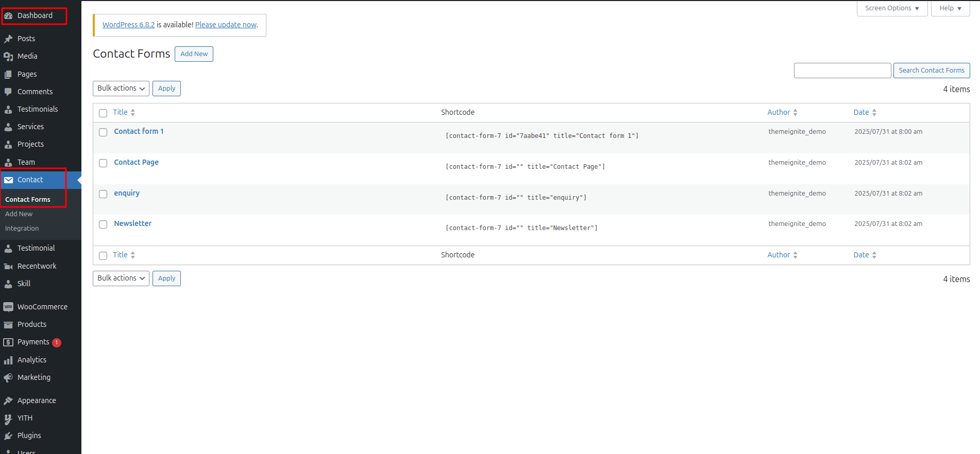Viewport: 980px width, 454px height.
Task: Click the Pages icon in sidebar
Action: pyautogui.click(x=8, y=74)
